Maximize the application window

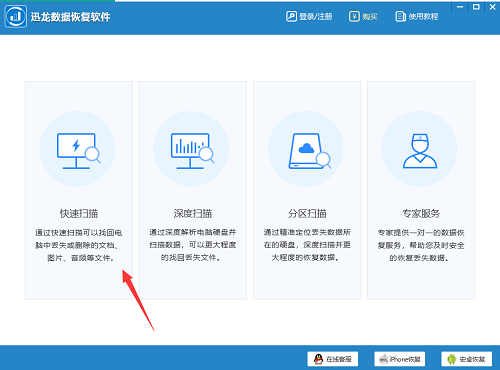(476, 7)
